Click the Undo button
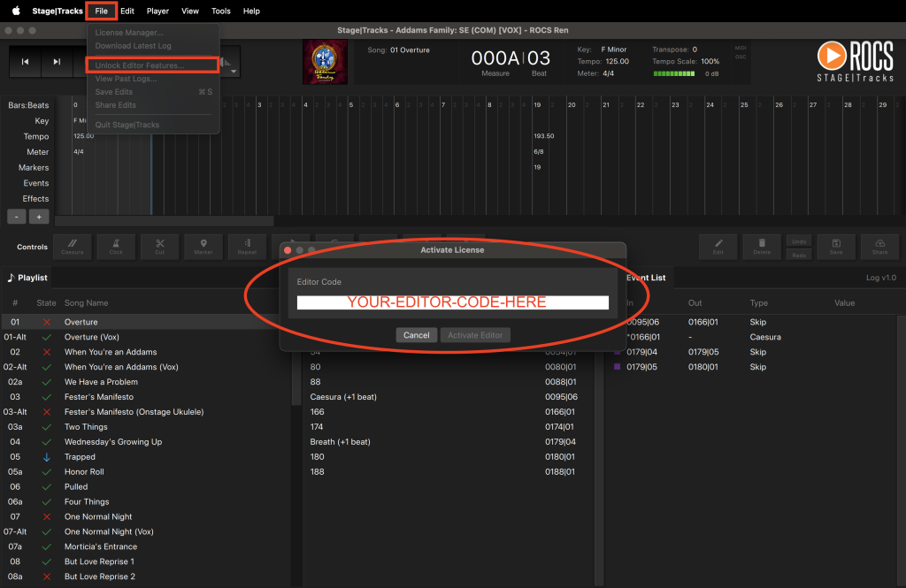This screenshot has height=588, width=906. pos(799,241)
